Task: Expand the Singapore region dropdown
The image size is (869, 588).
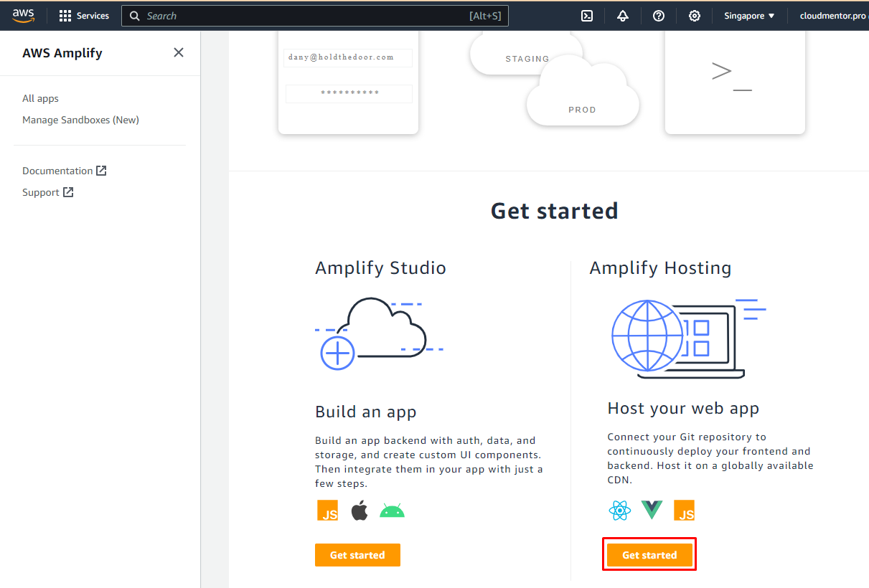Action: (x=749, y=16)
